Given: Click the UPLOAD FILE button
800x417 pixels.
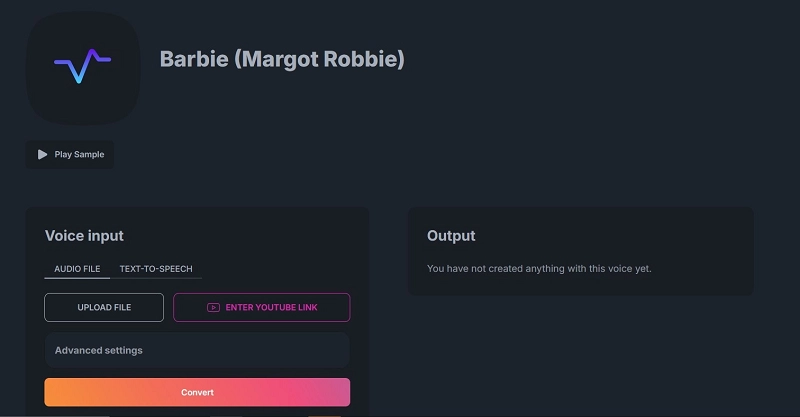Looking at the screenshot, I should (104, 308).
